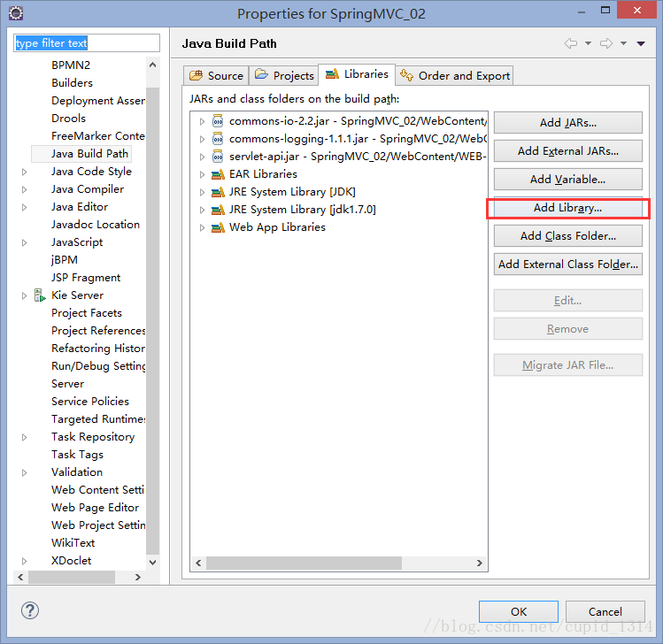This screenshot has height=644, width=663.
Task: Click Add JARs... button
Action: (x=568, y=123)
